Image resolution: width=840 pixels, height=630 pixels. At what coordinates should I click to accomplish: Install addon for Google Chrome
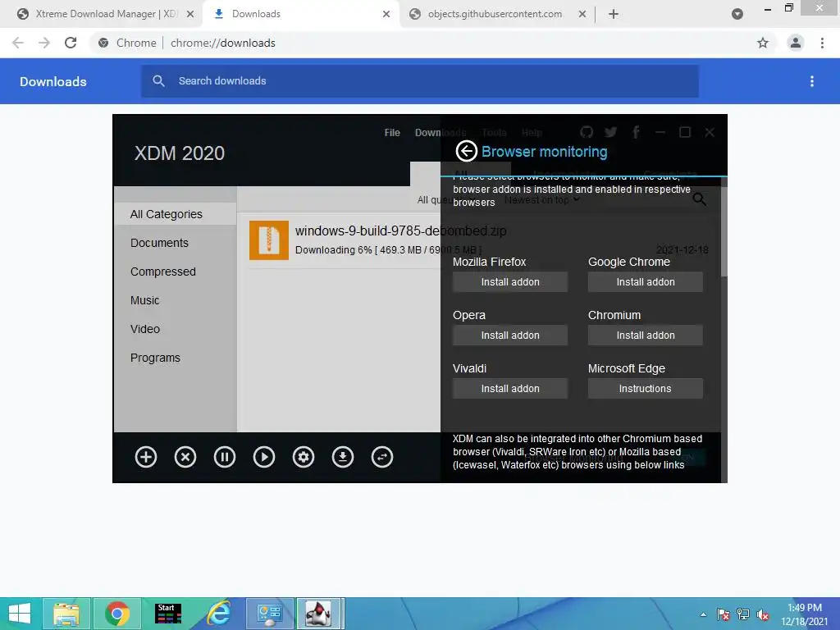pos(646,282)
